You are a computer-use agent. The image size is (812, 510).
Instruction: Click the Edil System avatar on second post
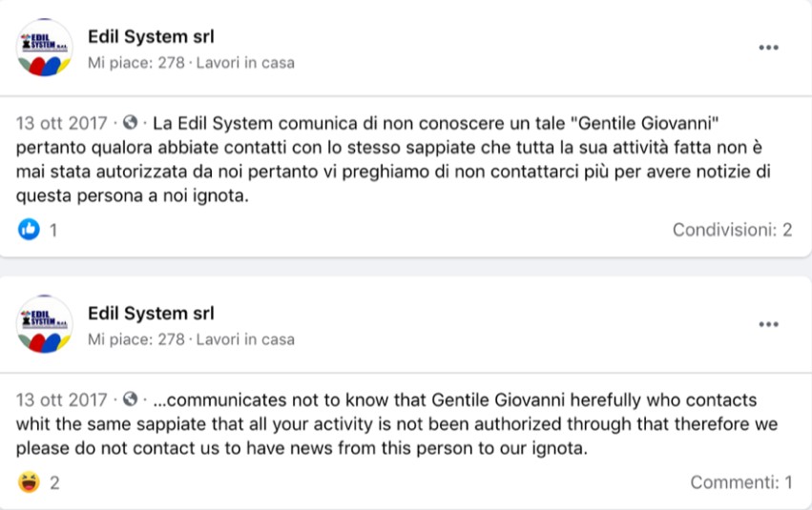pos(45,324)
